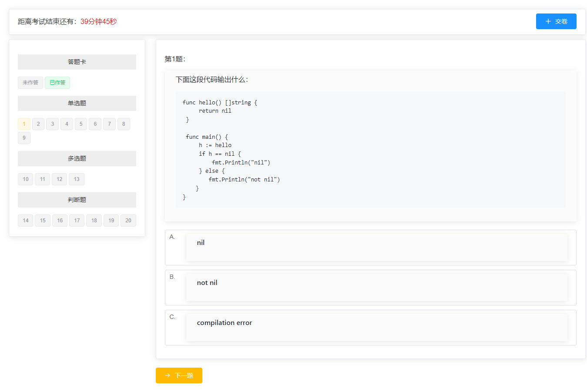The height and width of the screenshot is (392, 587).
Task: Open true-false question 20
Action: 128,221
